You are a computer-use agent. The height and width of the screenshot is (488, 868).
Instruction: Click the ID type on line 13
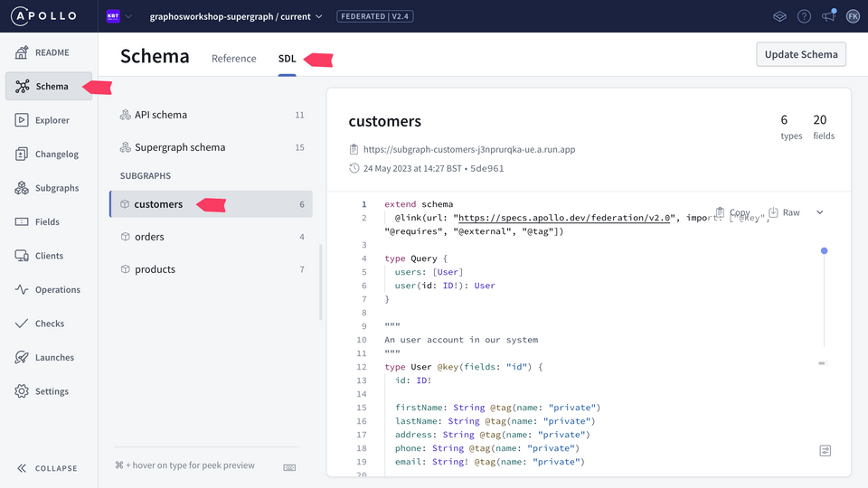[421, 380]
